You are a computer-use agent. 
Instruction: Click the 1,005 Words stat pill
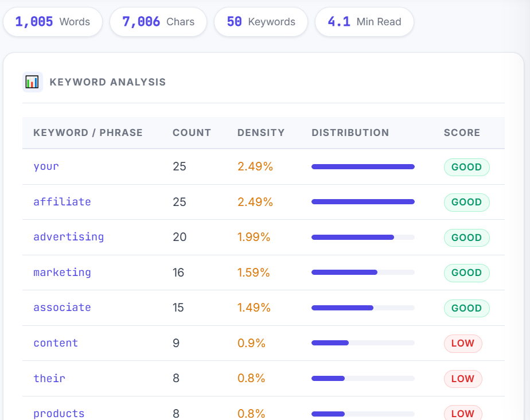click(x=53, y=22)
